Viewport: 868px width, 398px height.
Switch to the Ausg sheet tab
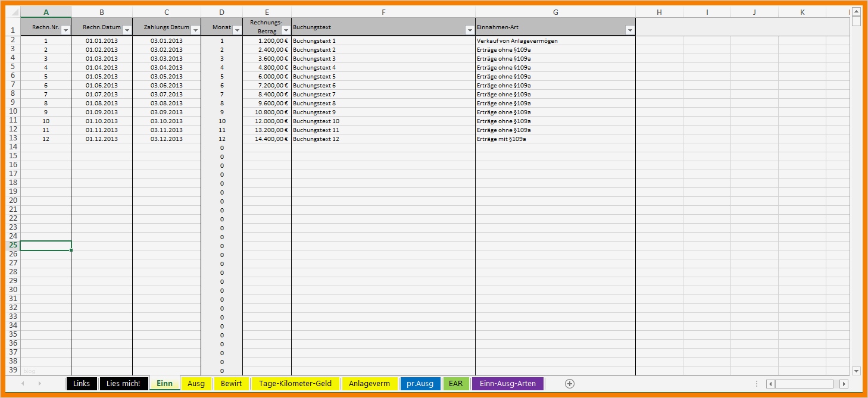click(196, 384)
